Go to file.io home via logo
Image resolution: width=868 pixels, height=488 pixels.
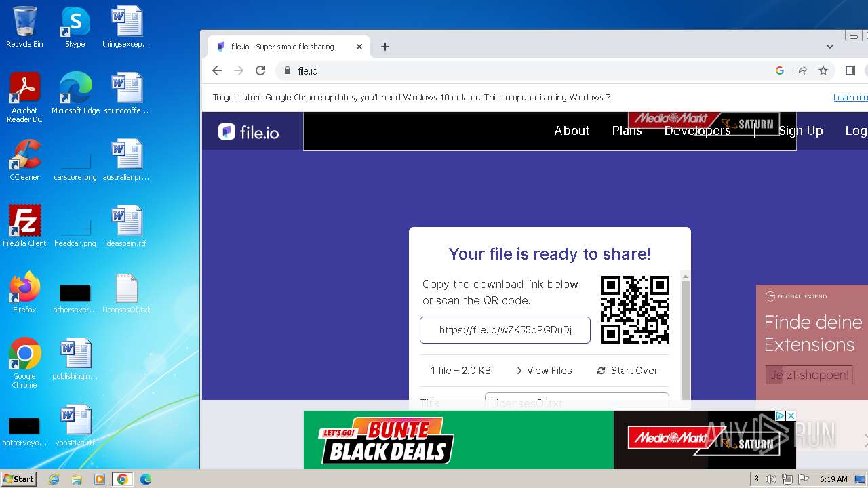(249, 131)
